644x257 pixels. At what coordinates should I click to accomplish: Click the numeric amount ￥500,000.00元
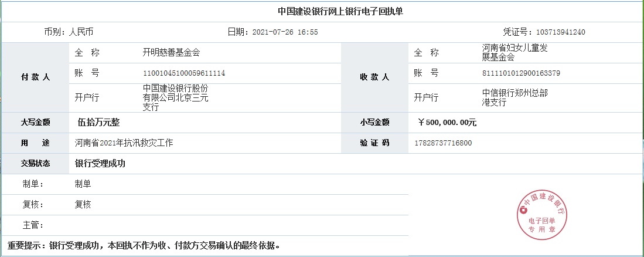click(447, 123)
